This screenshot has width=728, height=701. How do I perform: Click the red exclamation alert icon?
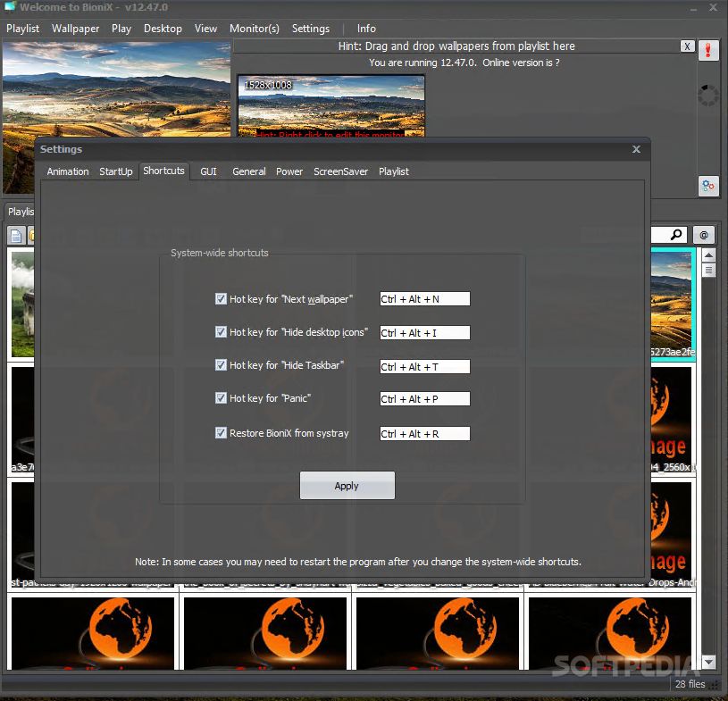click(708, 50)
